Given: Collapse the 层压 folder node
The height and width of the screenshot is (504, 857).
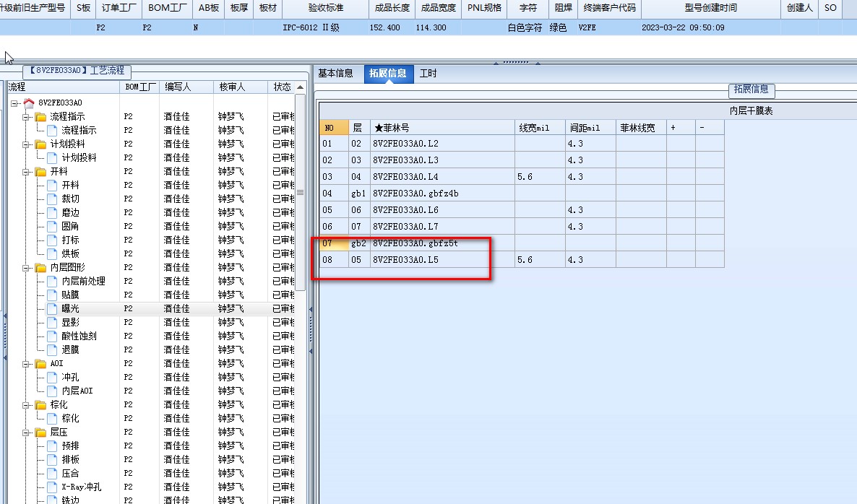Looking at the screenshot, I should 26,433.
